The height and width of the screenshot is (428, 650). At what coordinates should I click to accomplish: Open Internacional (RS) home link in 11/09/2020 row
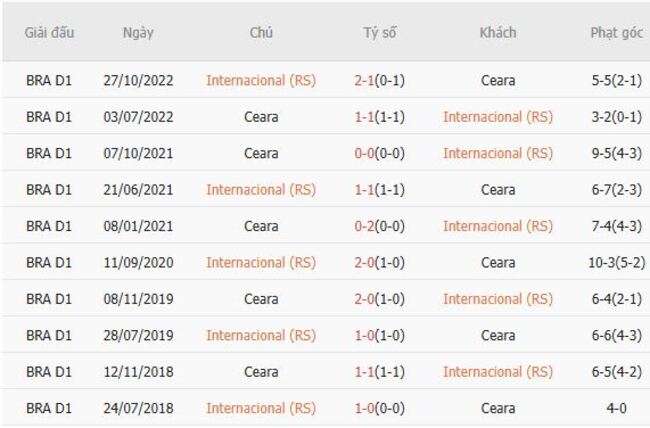261,262
